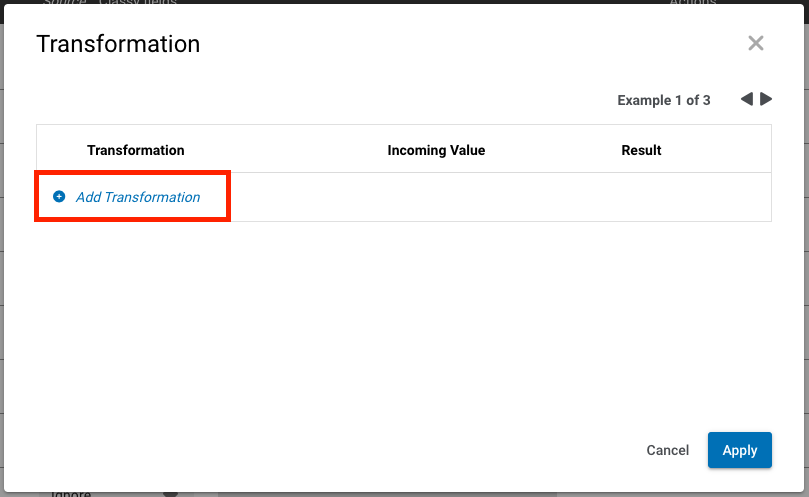Toggle the Ignore switch behind the dialog

[170, 493]
